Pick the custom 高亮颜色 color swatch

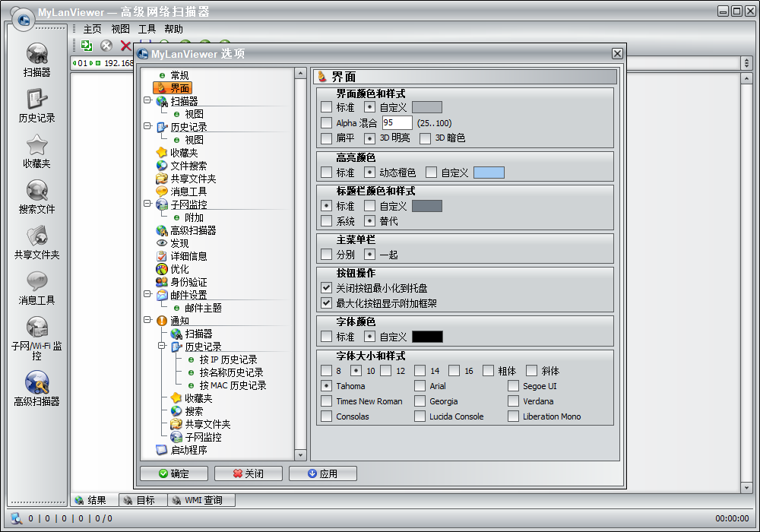click(x=489, y=173)
